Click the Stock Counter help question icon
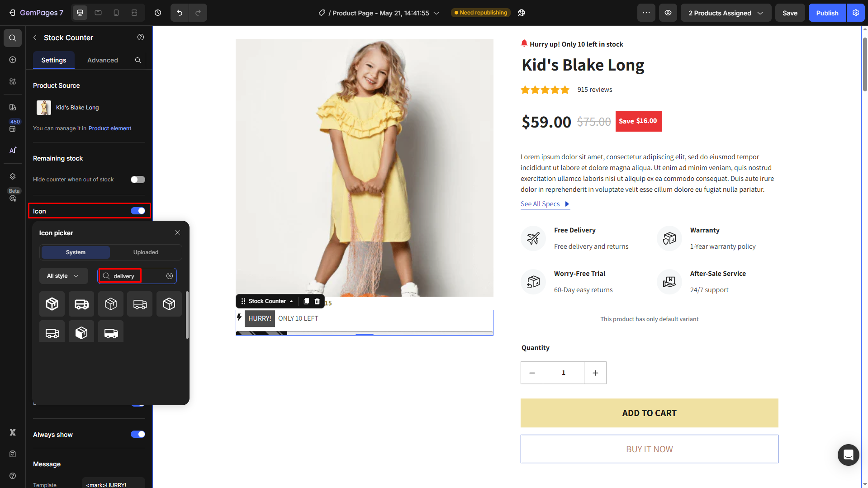Image resolution: width=868 pixels, height=488 pixels. coord(141,38)
